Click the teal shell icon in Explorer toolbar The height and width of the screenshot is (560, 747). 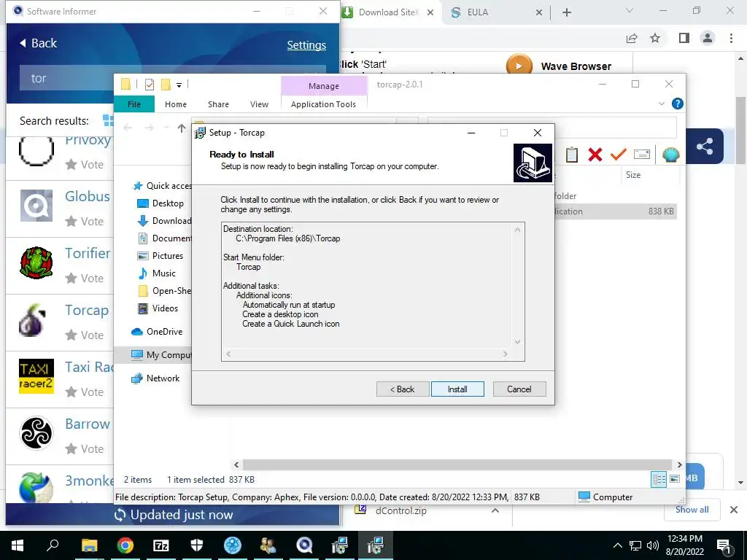click(x=671, y=155)
